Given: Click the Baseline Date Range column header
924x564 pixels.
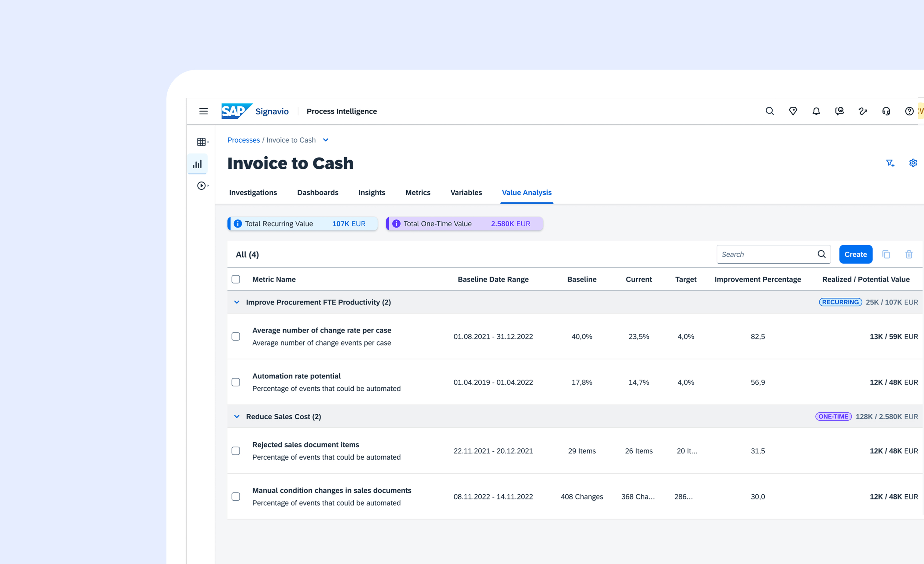Looking at the screenshot, I should coord(493,279).
